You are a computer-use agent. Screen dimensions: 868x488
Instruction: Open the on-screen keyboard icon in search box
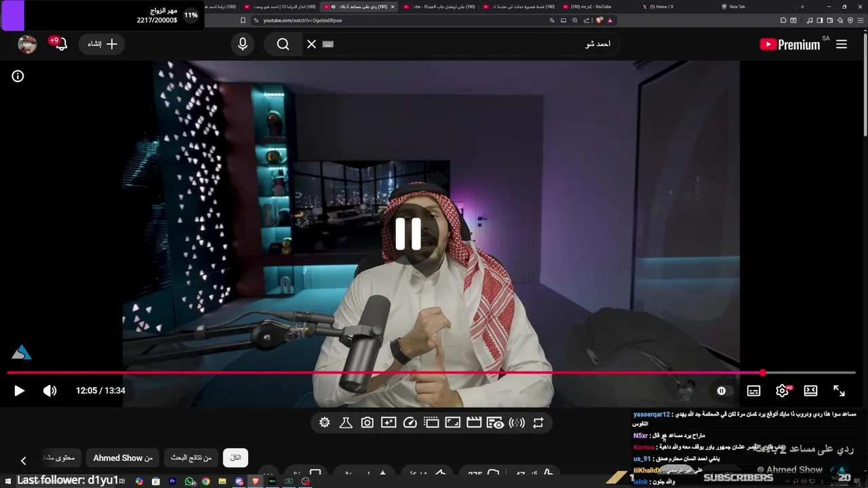pos(328,44)
